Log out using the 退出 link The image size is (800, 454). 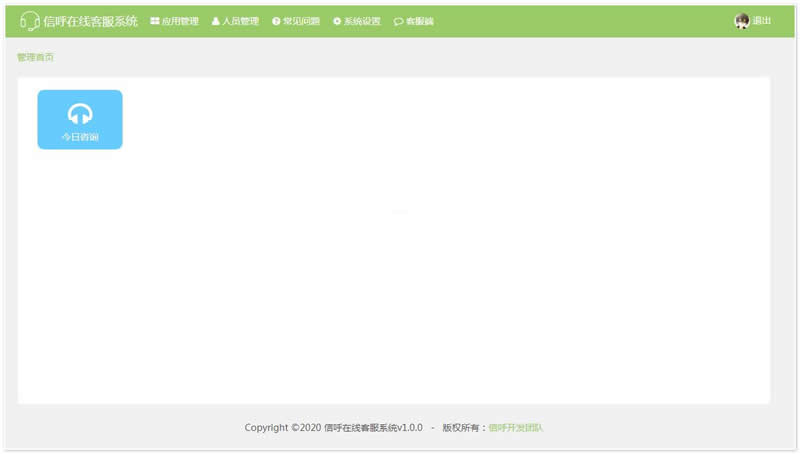[762, 21]
